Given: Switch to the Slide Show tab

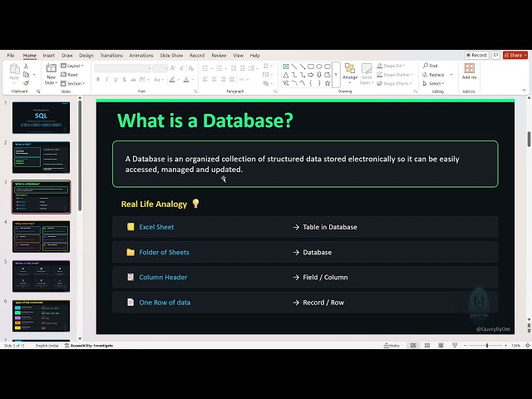Looking at the screenshot, I should click(171, 56).
